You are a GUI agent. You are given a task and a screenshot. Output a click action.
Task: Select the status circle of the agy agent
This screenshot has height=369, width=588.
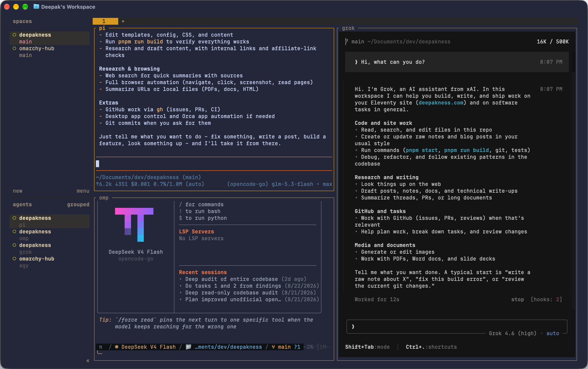pyautogui.click(x=15, y=259)
